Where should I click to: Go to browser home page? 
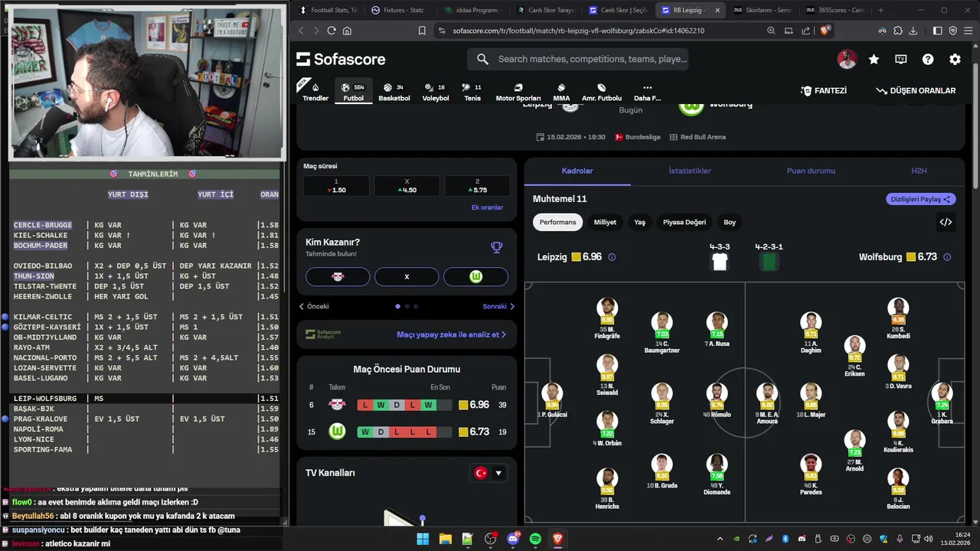point(347,31)
